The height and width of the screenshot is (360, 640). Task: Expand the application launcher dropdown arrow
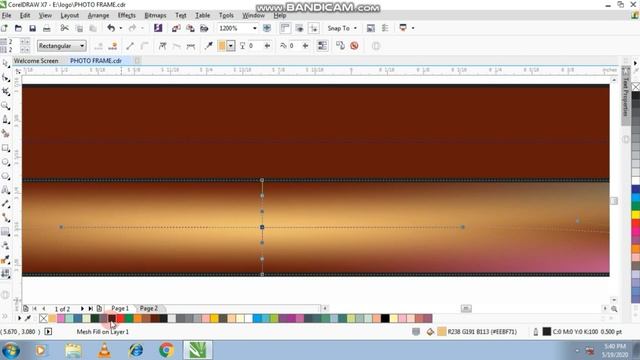[x=413, y=28]
